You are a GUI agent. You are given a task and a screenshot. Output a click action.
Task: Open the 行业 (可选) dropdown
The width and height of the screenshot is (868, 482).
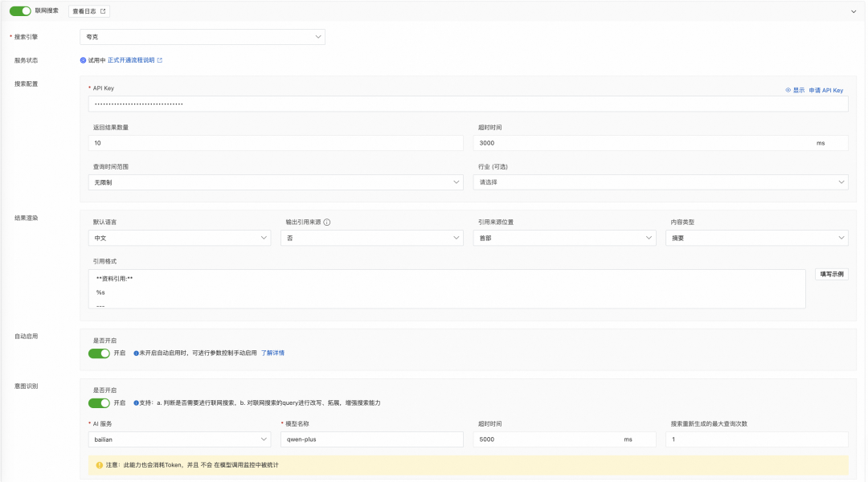coord(661,182)
